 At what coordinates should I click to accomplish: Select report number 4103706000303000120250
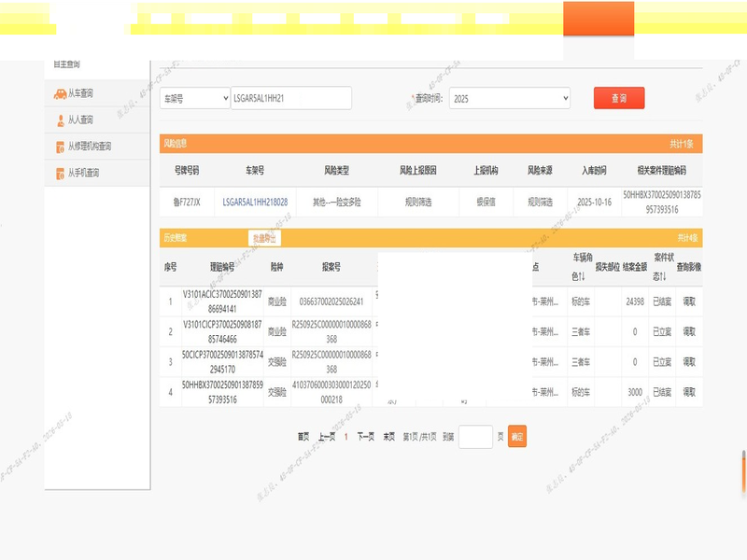[x=331, y=392]
